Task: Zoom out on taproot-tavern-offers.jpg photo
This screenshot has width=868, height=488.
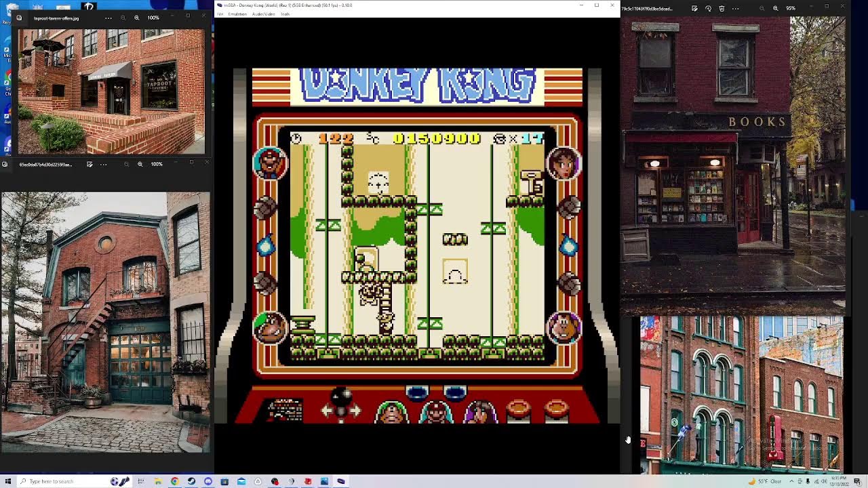Action: pos(122,18)
